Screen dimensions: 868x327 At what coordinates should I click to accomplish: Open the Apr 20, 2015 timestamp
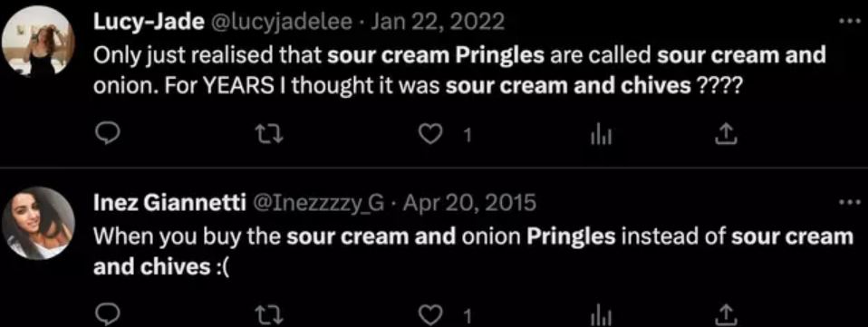pyautogui.click(x=468, y=204)
